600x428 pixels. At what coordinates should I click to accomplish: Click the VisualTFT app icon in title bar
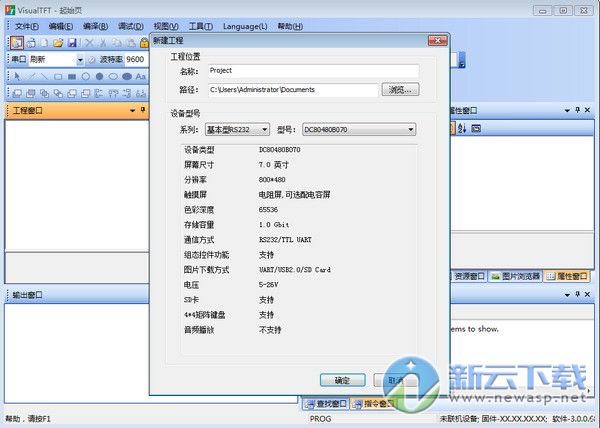(x=10, y=10)
